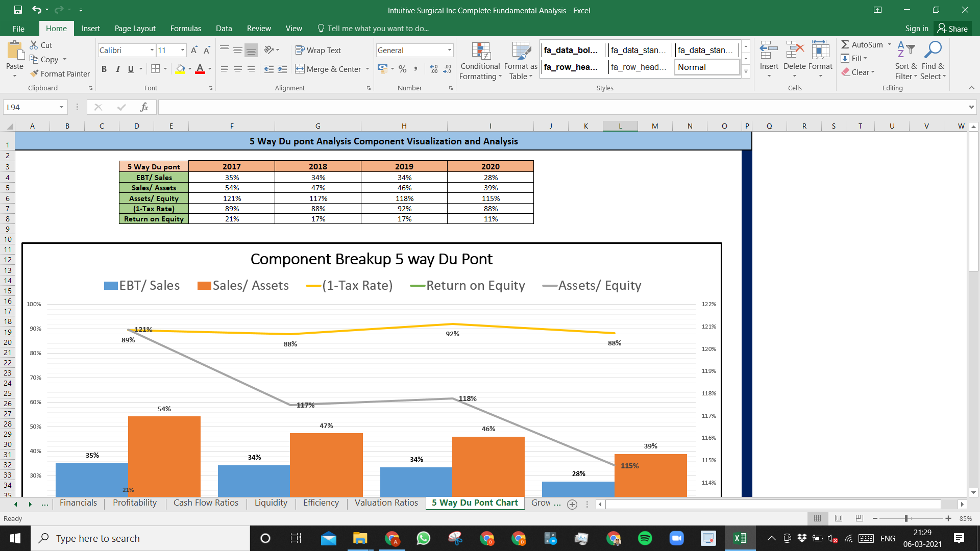980x551 pixels.
Task: Click the Insert Function fx icon
Action: point(144,107)
